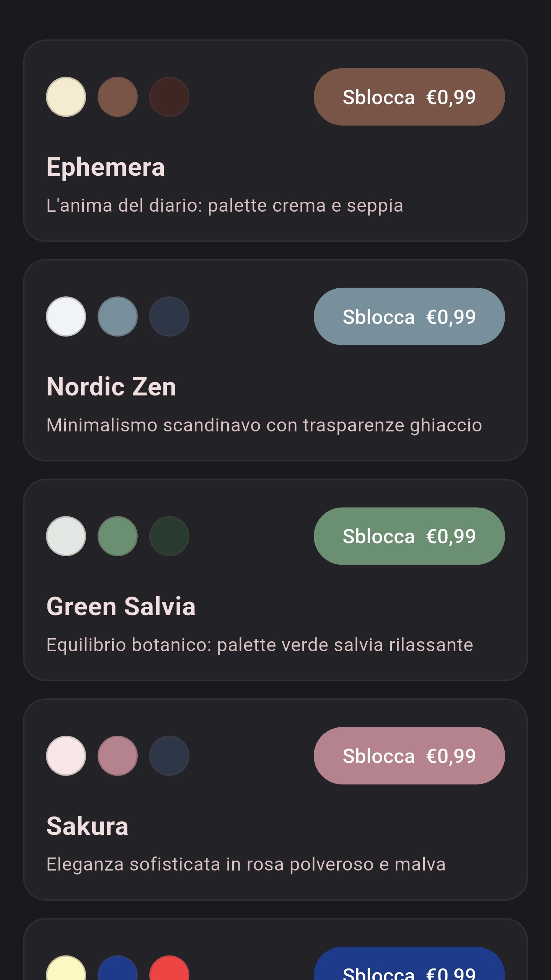The height and width of the screenshot is (980, 551).
Task: Open the Green Salvia description text
Action: 259,645
